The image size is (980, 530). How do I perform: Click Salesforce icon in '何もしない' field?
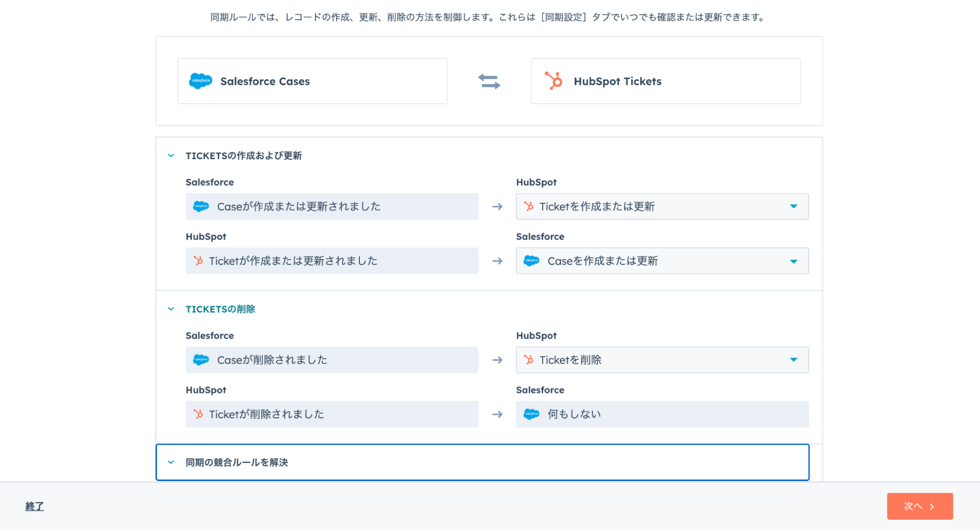point(531,414)
